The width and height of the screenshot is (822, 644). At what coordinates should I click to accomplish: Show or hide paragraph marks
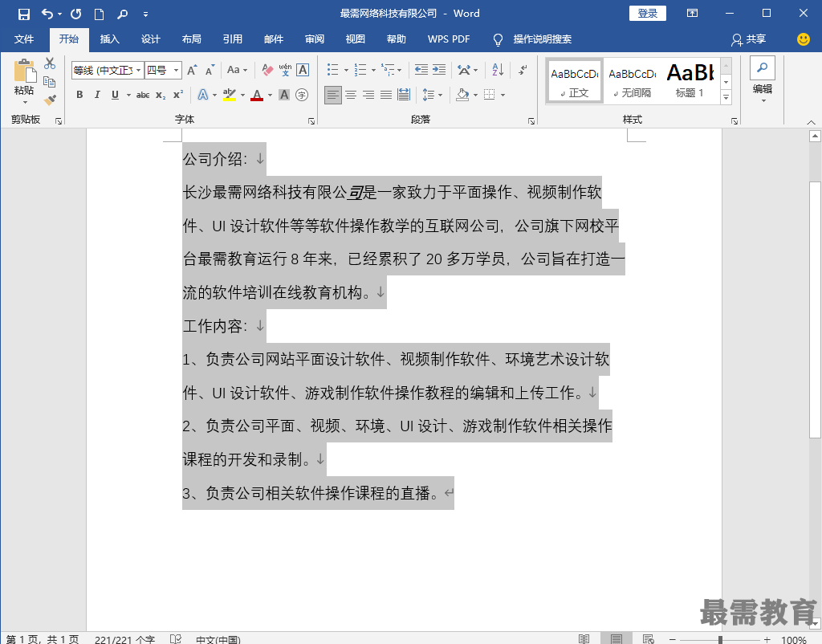523,70
